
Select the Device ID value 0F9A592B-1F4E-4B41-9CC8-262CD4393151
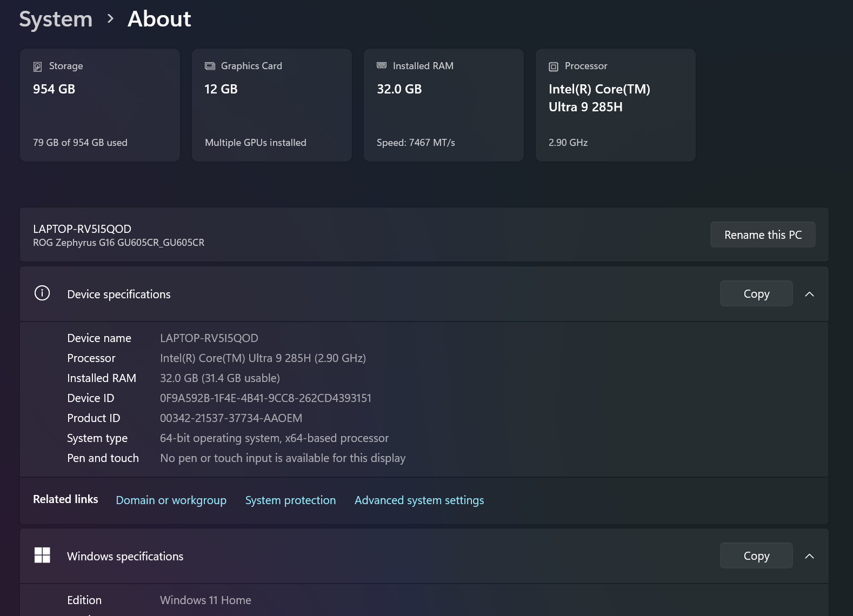click(x=265, y=398)
